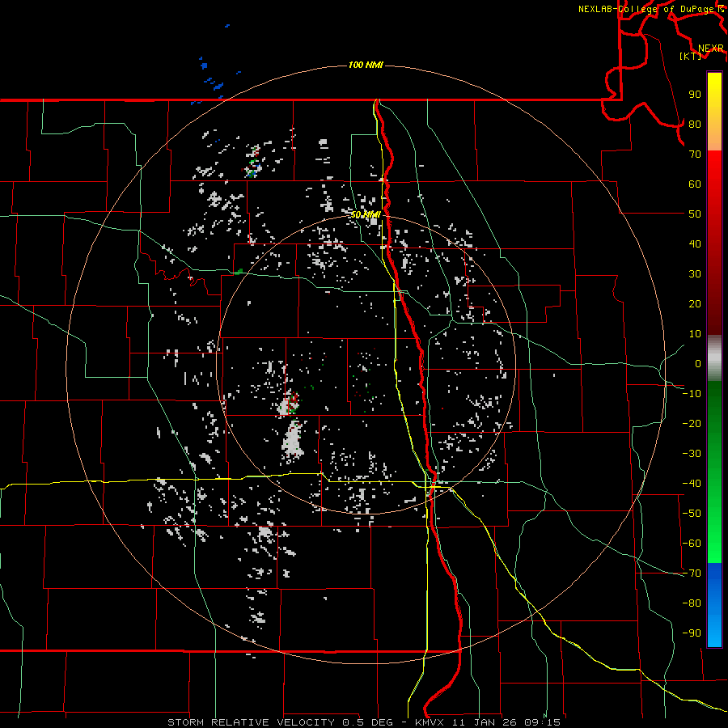Click the 100 NMI range ring label
728x728 pixels.
tap(366, 65)
